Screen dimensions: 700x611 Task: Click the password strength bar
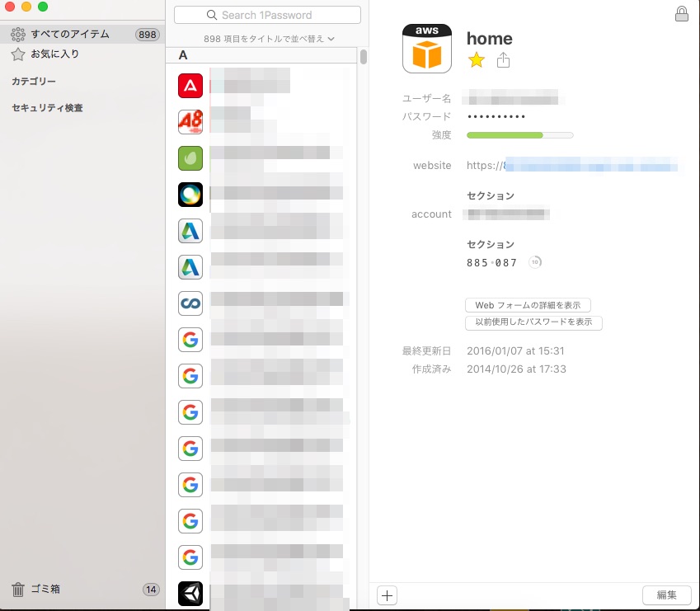[519, 135]
